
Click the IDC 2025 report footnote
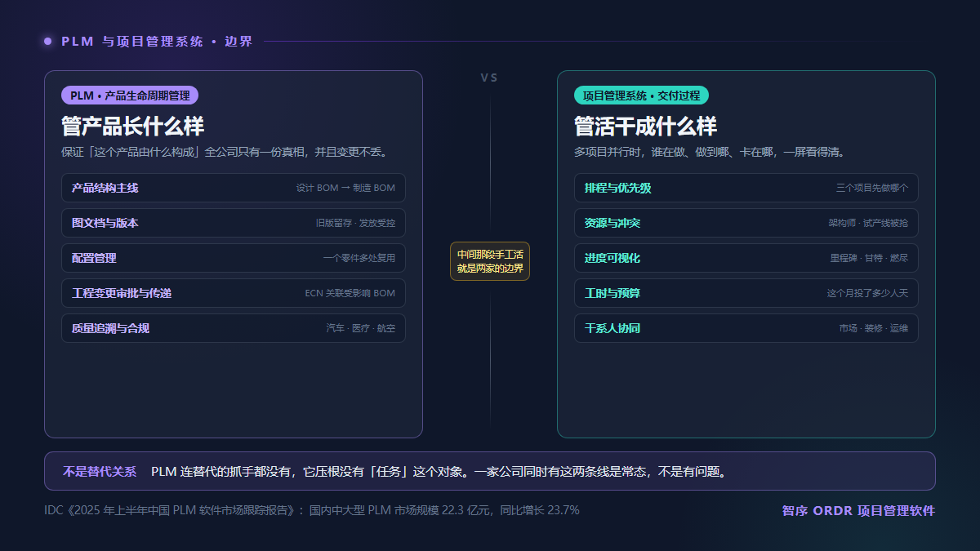tap(312, 510)
